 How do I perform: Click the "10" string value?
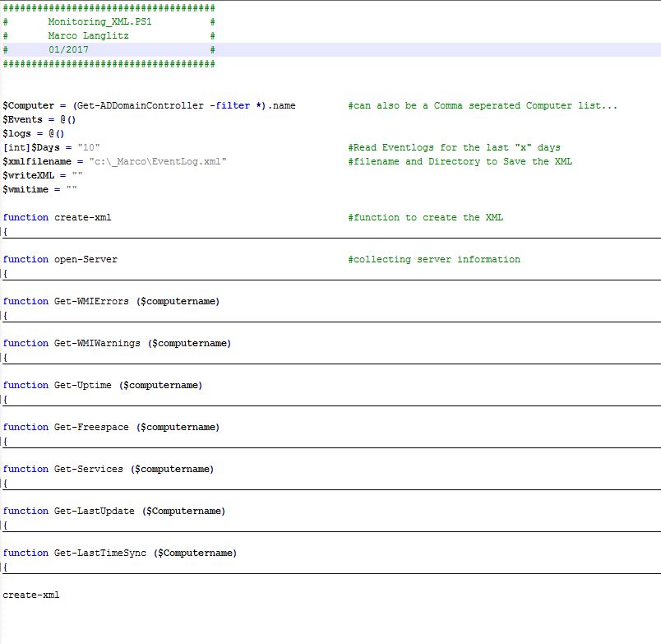point(89,147)
